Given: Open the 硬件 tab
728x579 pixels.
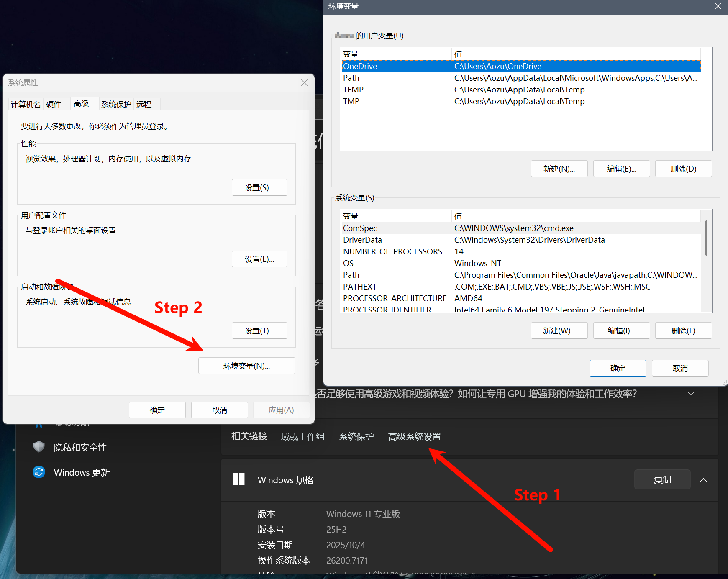Looking at the screenshot, I should [x=54, y=104].
